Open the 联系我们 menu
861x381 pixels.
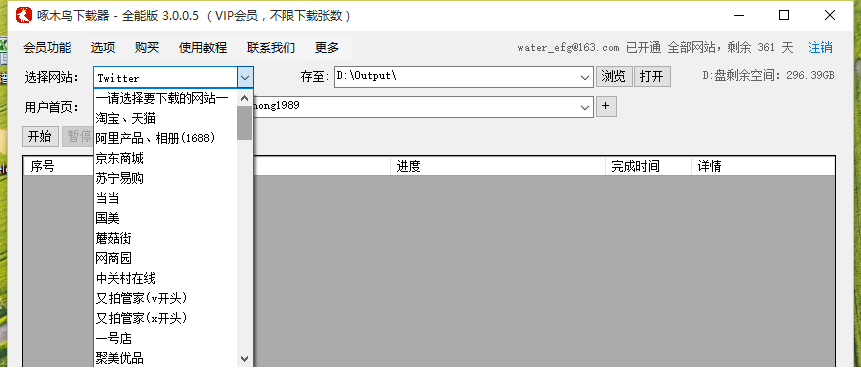point(271,48)
